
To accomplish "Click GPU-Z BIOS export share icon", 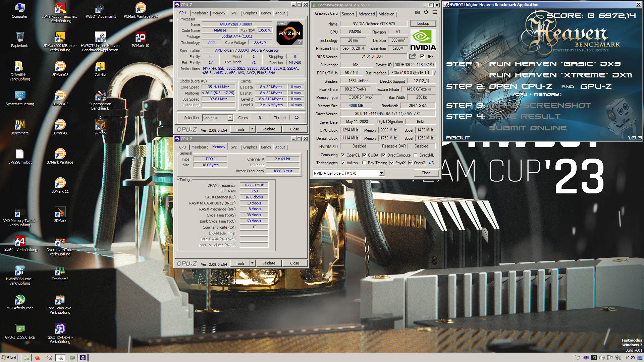I will point(413,56).
